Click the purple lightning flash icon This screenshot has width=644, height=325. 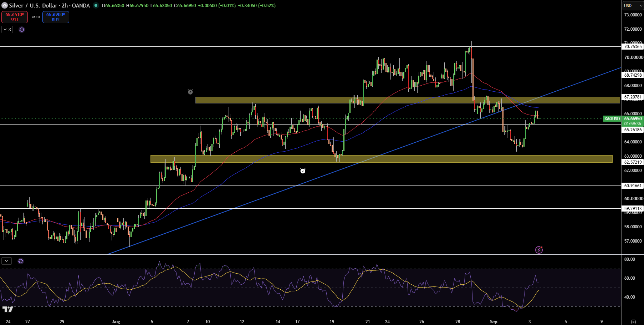click(x=539, y=250)
